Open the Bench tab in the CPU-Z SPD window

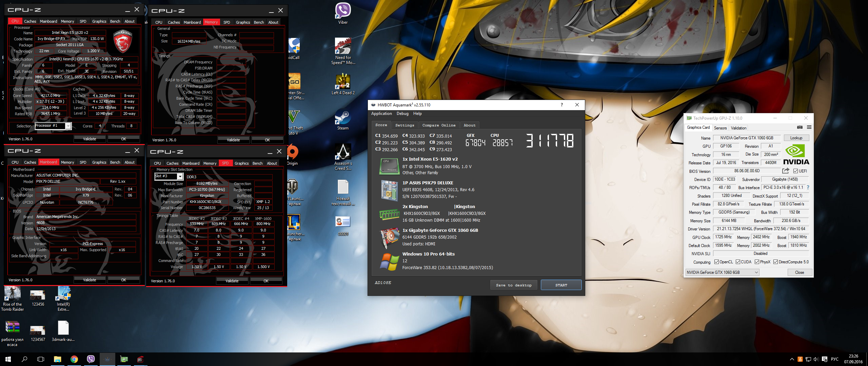click(x=257, y=163)
